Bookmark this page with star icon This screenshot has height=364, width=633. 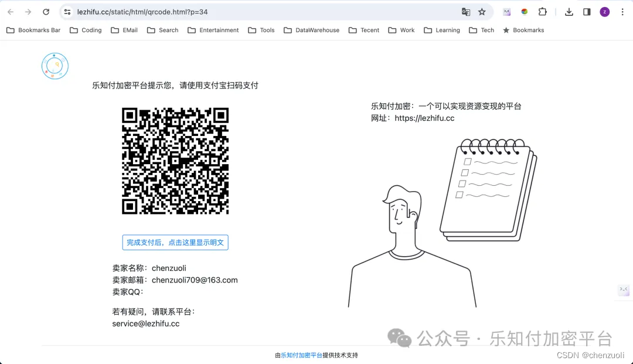click(482, 12)
